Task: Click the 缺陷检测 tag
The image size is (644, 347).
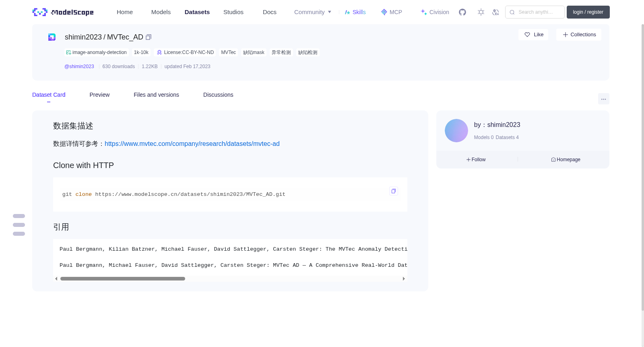Action: click(x=308, y=52)
